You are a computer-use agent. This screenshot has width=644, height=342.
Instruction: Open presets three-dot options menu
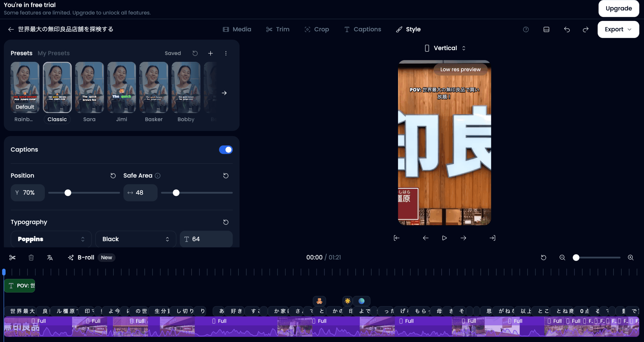click(226, 53)
